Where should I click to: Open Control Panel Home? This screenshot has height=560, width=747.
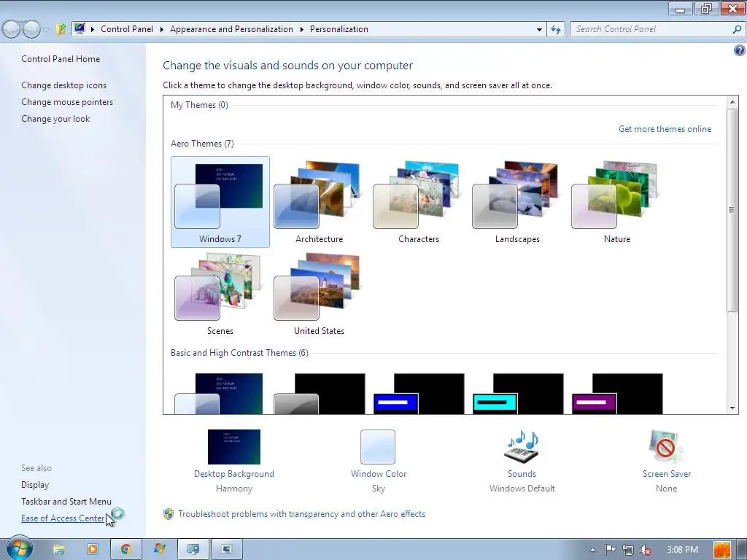click(61, 59)
